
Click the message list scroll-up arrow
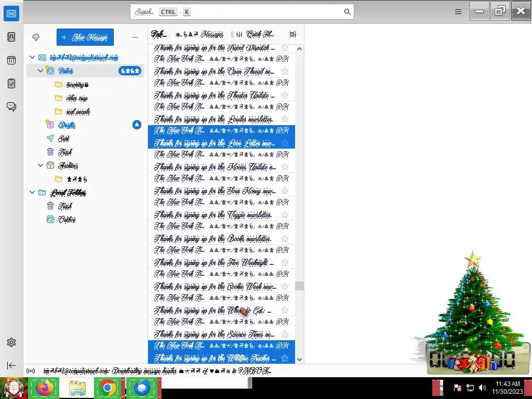299,49
